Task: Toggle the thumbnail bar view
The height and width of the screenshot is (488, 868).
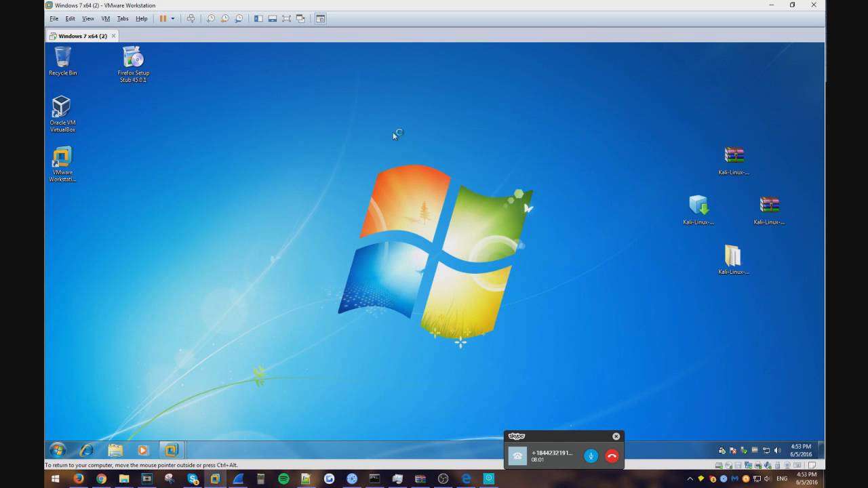Action: 273,18
